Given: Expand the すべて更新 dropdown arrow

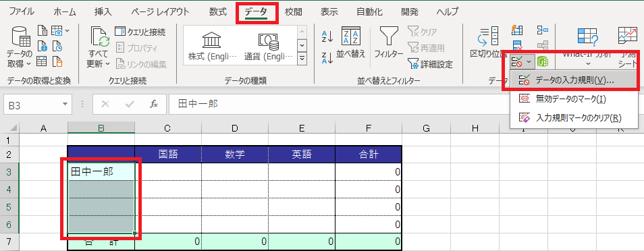Looking at the screenshot, I should [108, 63].
